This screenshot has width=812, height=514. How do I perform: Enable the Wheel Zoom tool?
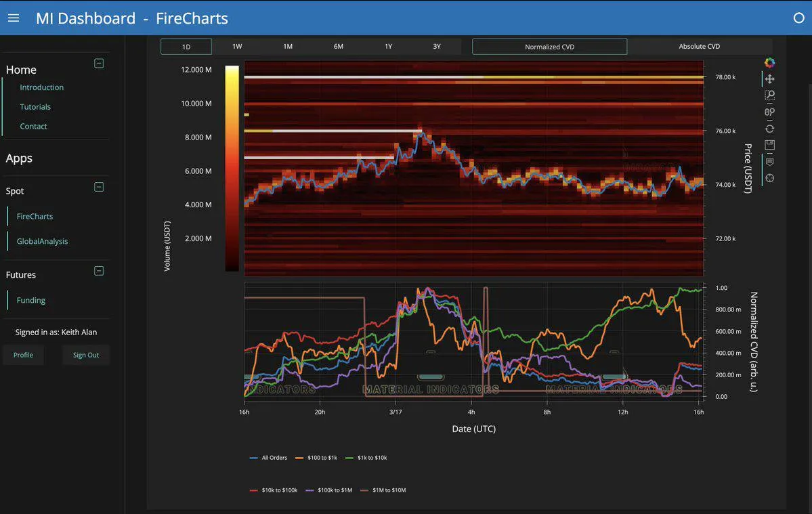coord(769,112)
